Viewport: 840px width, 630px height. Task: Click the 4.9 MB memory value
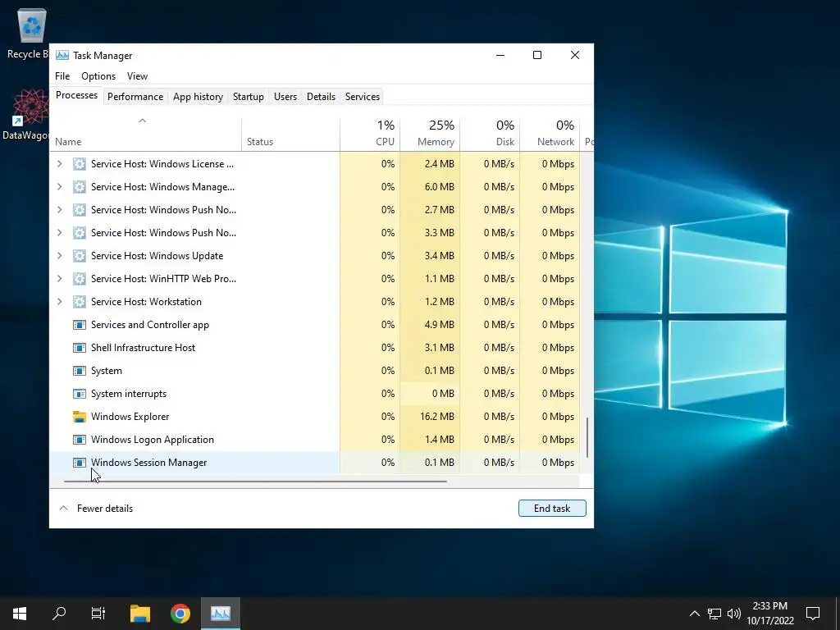[x=440, y=325]
